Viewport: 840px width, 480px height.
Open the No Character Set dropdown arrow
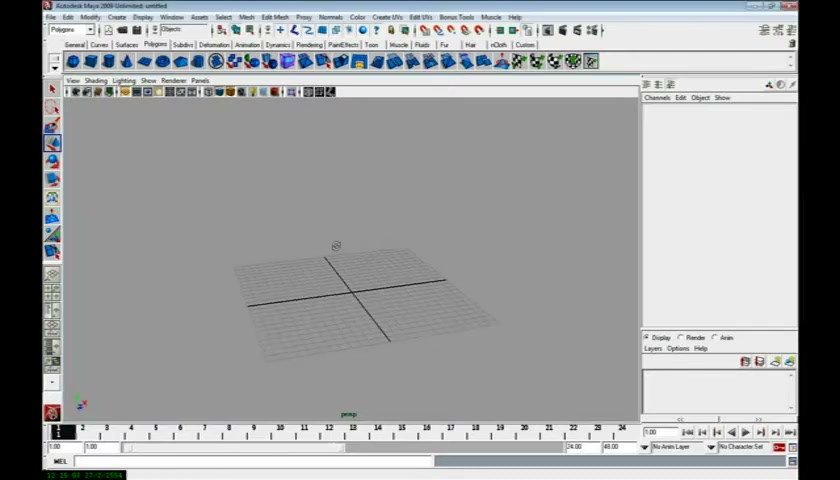711,447
